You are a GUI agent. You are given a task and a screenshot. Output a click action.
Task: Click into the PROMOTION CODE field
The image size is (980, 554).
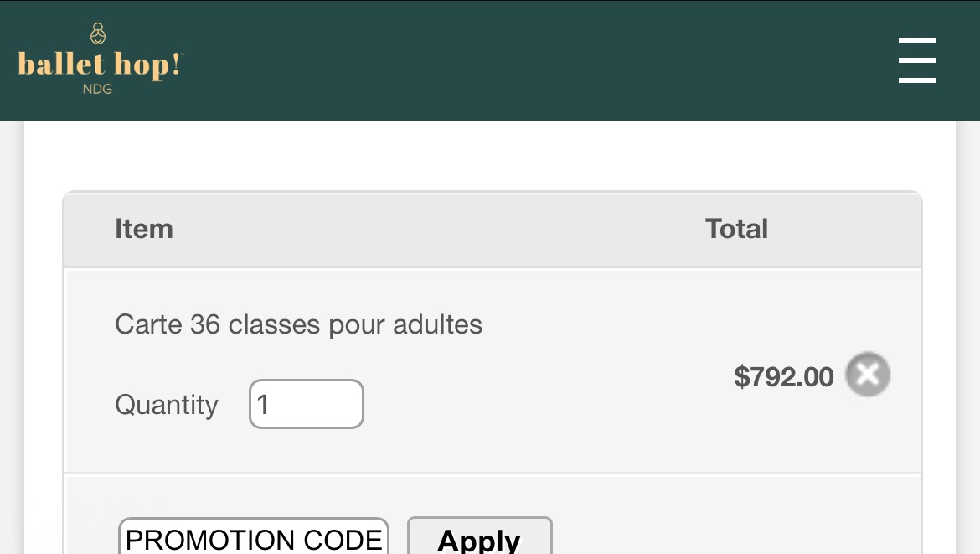point(254,538)
